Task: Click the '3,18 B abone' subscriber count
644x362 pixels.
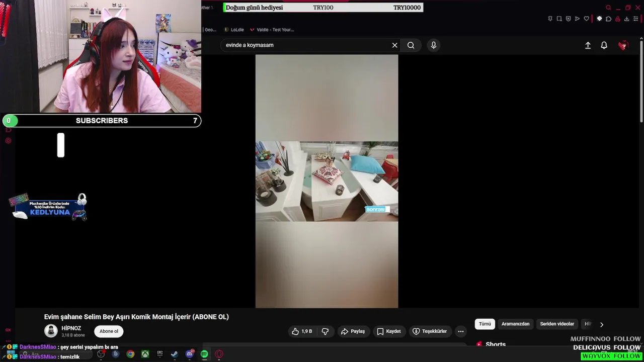Action: [73, 335]
